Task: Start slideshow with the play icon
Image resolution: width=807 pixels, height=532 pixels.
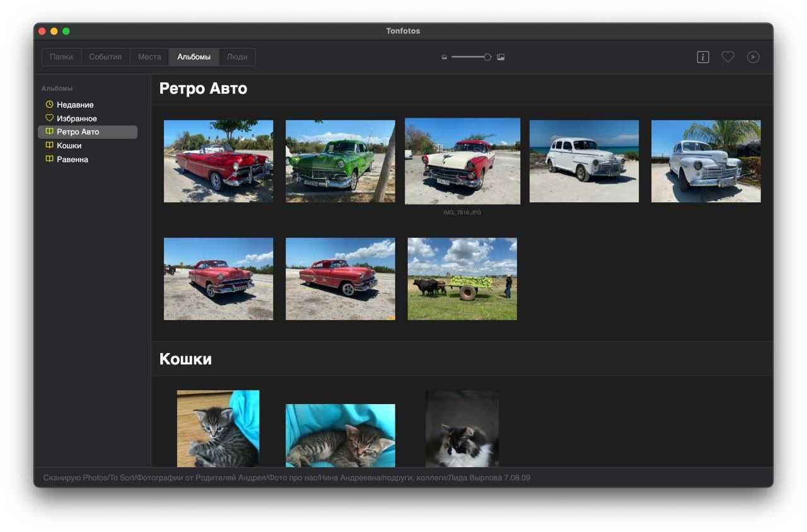Action: (x=753, y=57)
